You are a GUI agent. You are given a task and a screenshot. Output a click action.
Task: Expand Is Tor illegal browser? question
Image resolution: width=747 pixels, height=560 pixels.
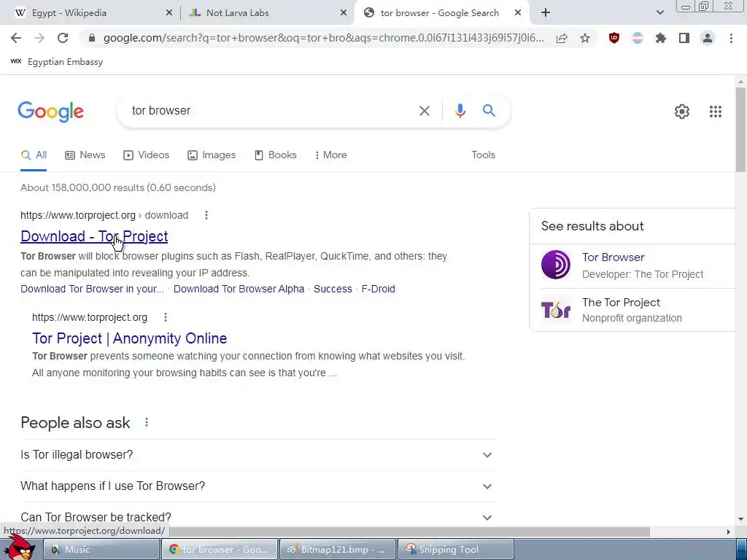click(x=258, y=455)
